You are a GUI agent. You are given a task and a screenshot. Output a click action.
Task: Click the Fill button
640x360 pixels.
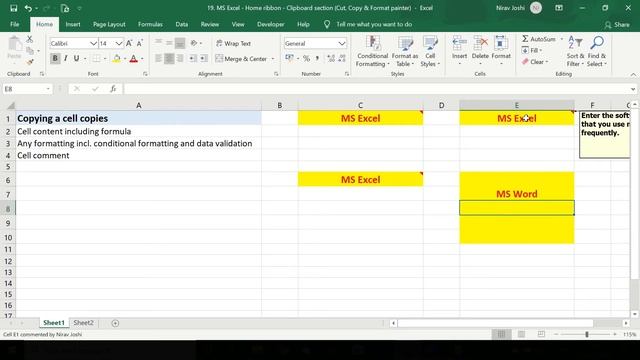point(532,50)
